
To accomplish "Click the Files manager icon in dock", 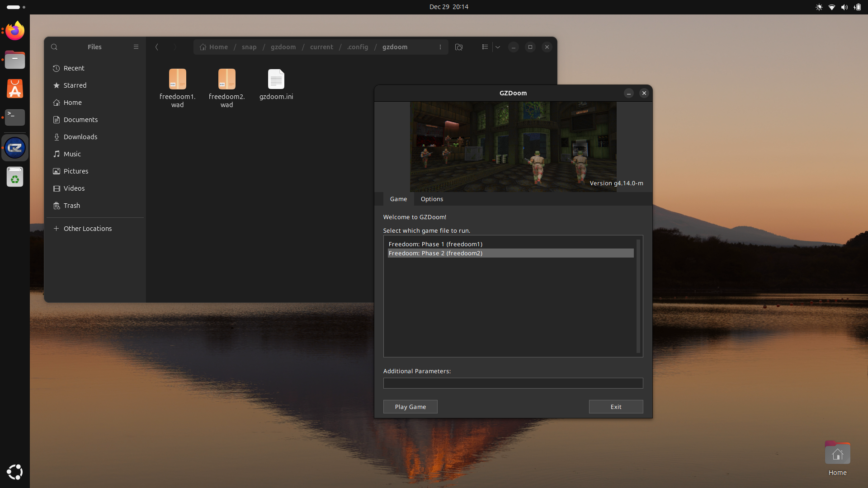I will point(15,59).
